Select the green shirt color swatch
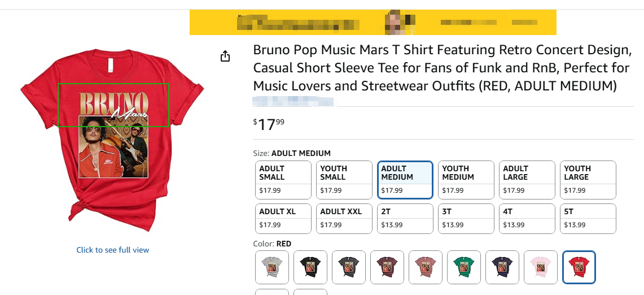 tap(464, 267)
